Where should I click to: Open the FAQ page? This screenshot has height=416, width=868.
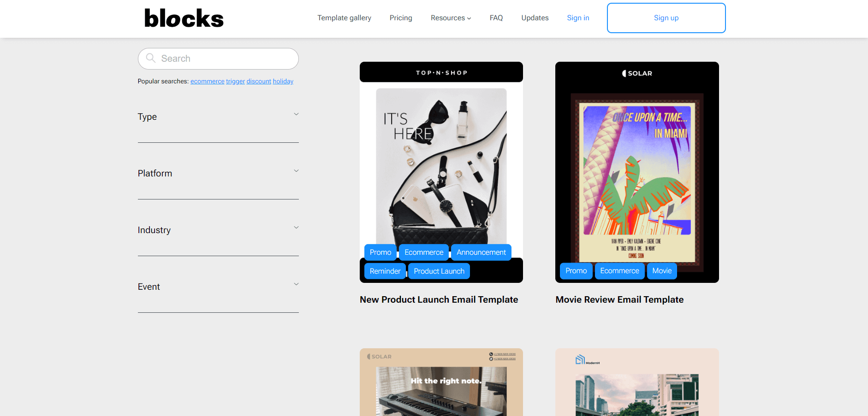(496, 18)
